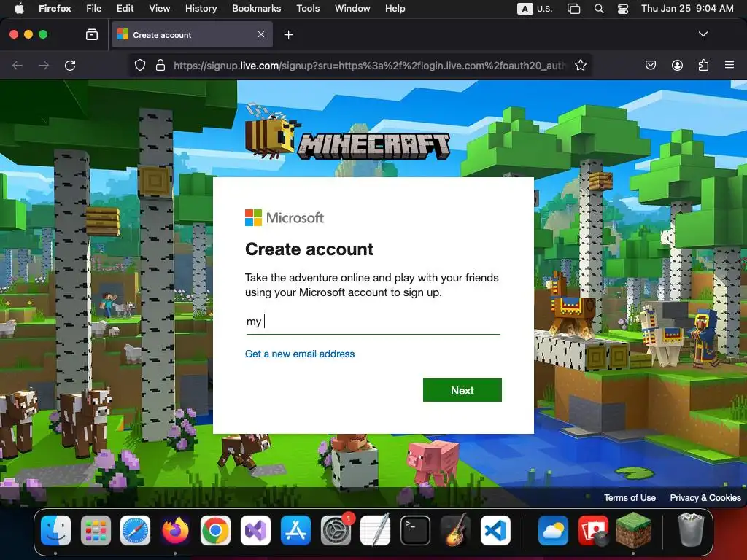
Task: Open Visual Studio from the Dock
Action: pyautogui.click(x=255, y=531)
